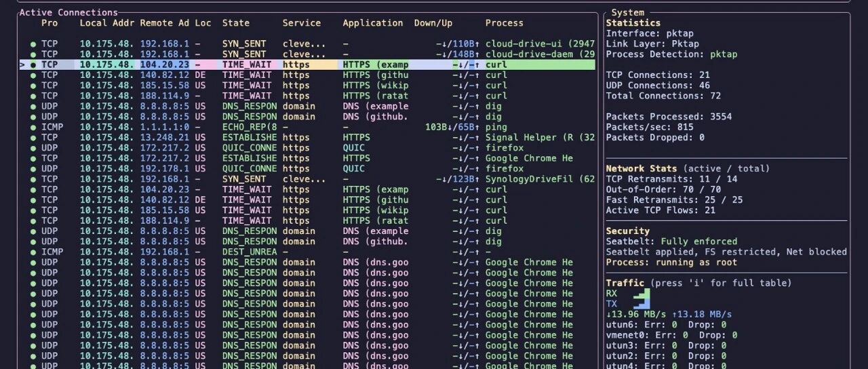This screenshot has width=868, height=369.
Task: Select the 'cloud-drive-ui (2947' process
Action: [x=540, y=44]
